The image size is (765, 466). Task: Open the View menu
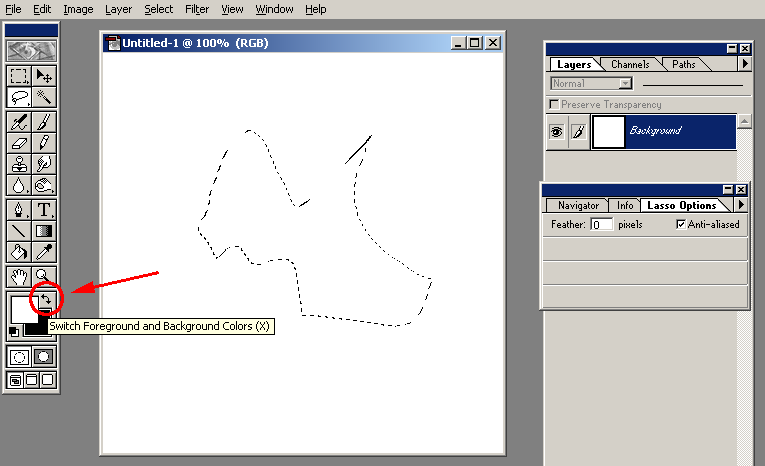pos(232,9)
